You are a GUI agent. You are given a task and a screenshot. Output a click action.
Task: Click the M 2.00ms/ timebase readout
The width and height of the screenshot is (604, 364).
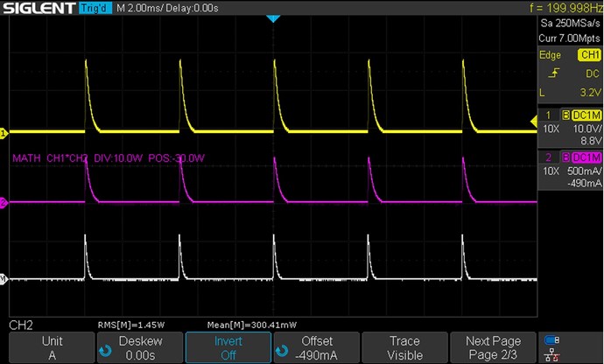[x=139, y=8]
